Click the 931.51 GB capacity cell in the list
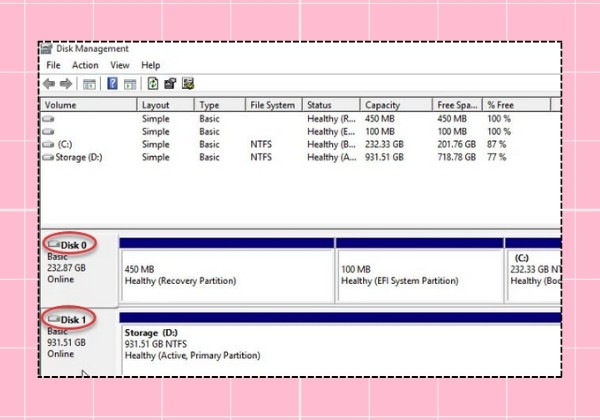Screen dimensions: 600x420 tap(384, 157)
